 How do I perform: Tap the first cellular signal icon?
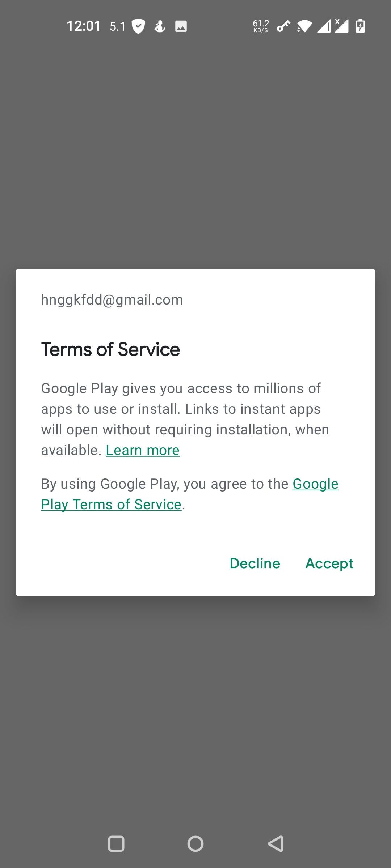click(324, 26)
